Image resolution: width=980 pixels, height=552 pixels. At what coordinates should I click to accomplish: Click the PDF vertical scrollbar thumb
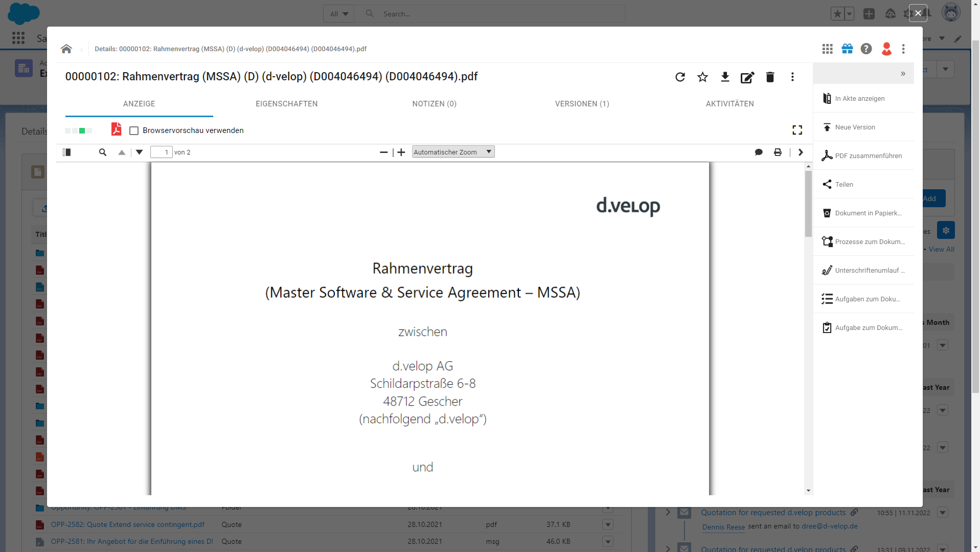(808, 204)
